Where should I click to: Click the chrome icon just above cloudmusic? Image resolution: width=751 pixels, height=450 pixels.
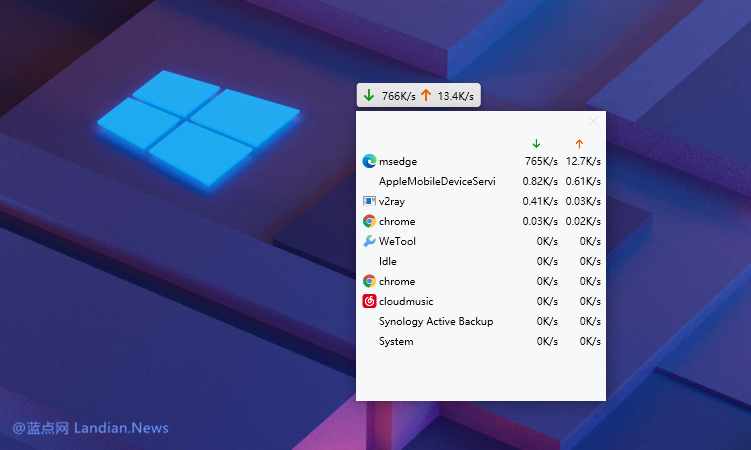click(x=369, y=281)
